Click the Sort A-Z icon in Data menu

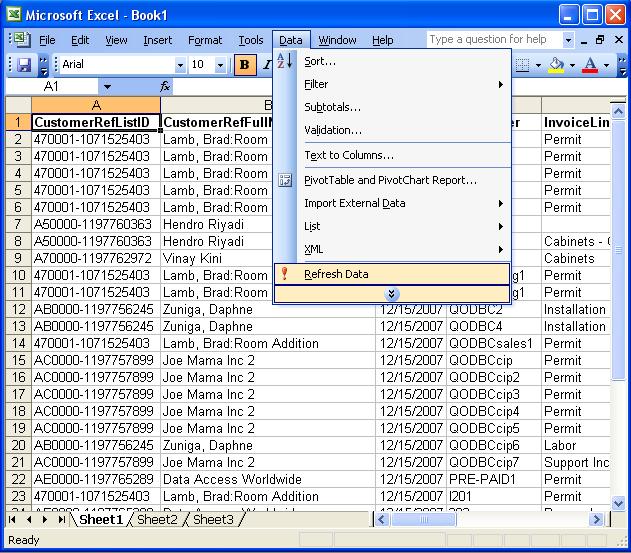(x=285, y=61)
